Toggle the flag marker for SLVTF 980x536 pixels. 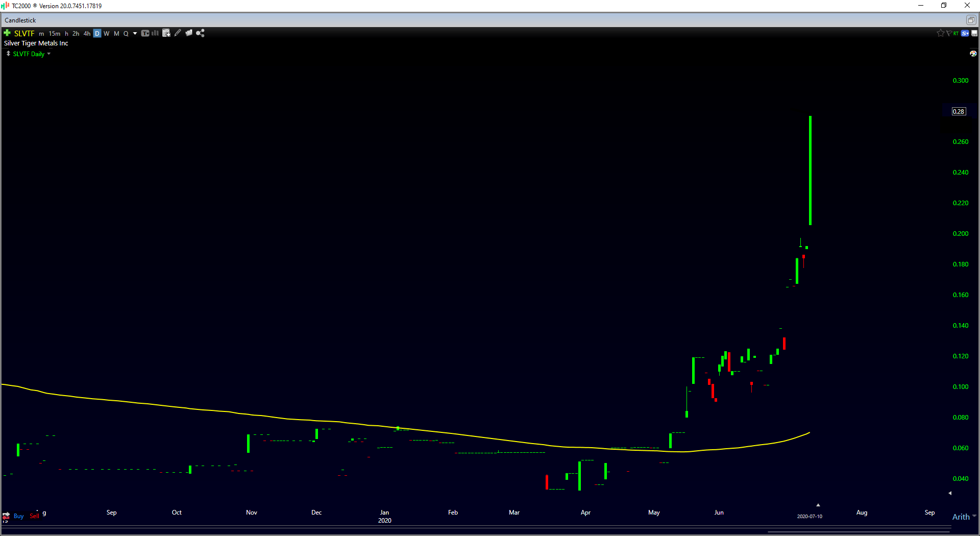pos(949,33)
